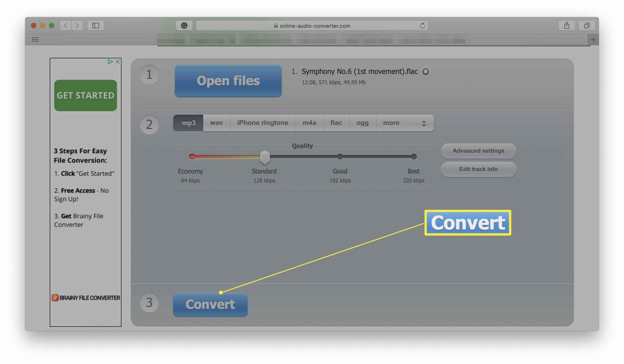Select the wav format tab
Viewport: 624px width, 364px height.
(x=216, y=123)
